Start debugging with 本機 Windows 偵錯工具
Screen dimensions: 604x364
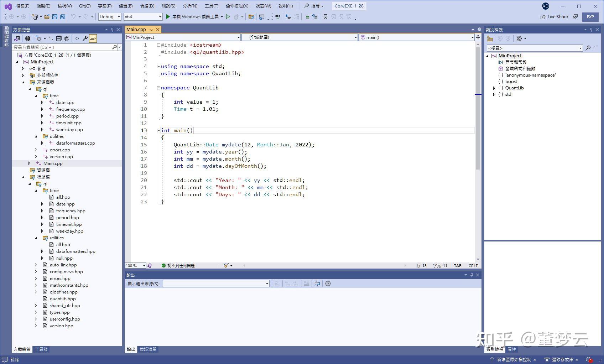pos(194,17)
